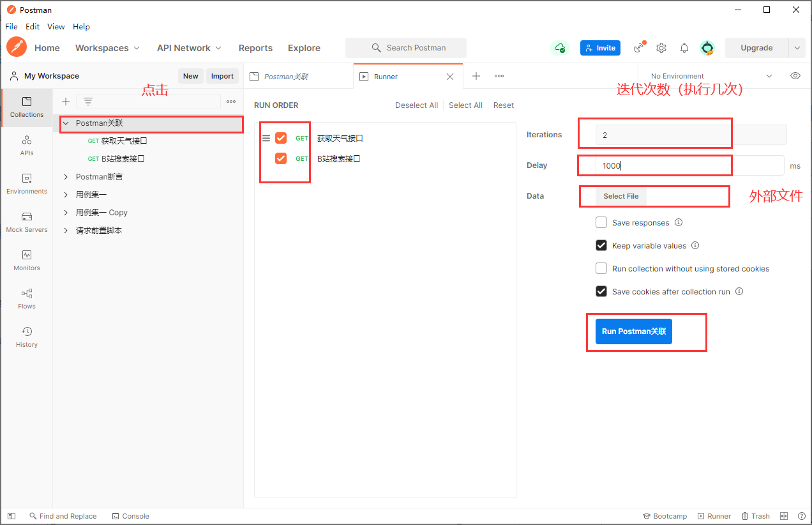812x525 pixels.
Task: Open the Flows sidebar panel
Action: point(27,299)
